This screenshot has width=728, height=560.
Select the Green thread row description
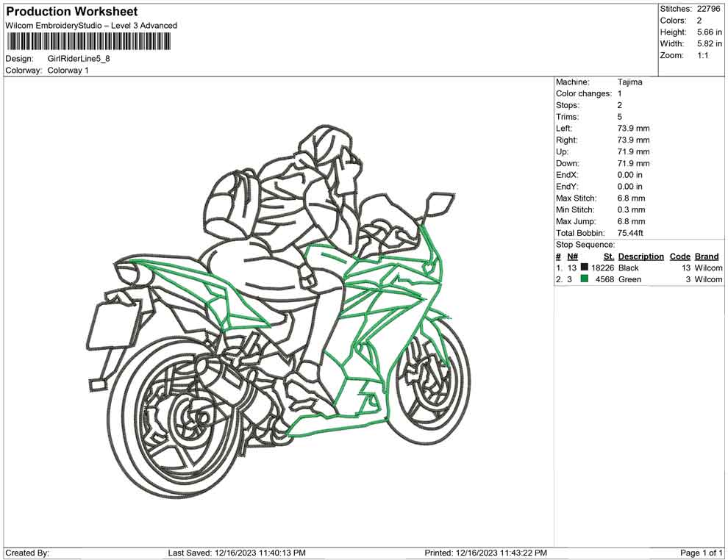pyautogui.click(x=630, y=279)
